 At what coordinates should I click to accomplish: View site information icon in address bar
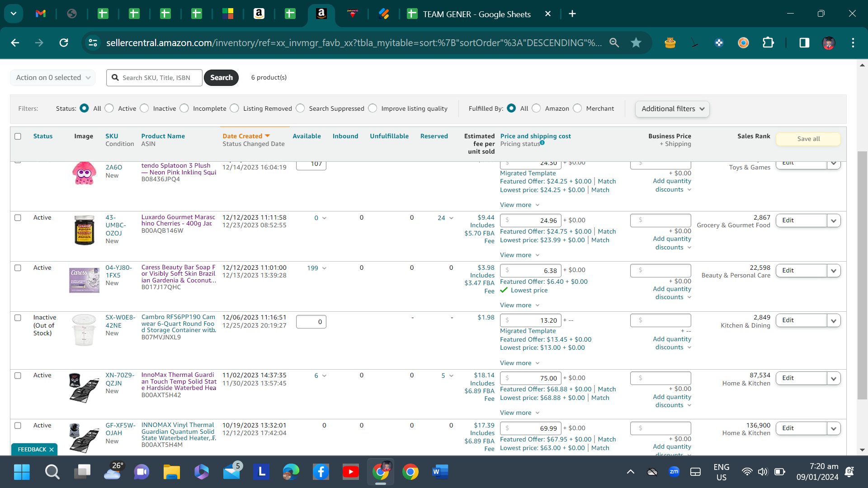pos(93,42)
